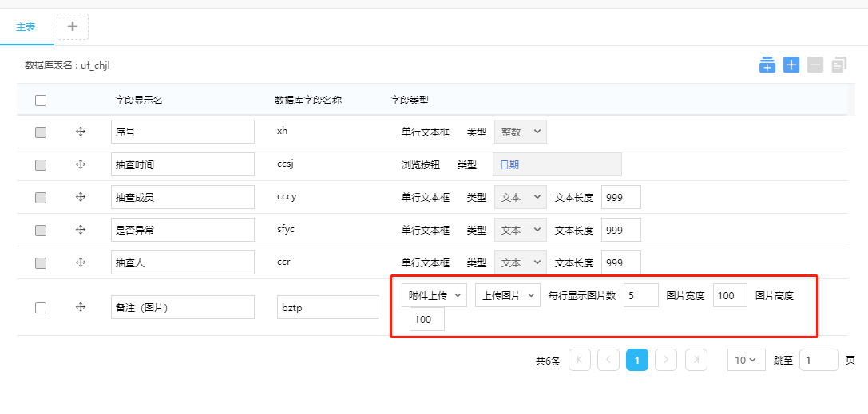868x414 pixels.
Task: Click the 每行显示图片数 input field
Action: (x=640, y=296)
